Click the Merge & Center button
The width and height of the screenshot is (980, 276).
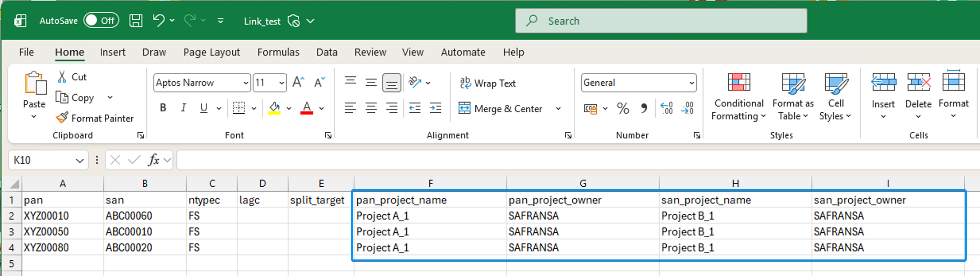[501, 109]
